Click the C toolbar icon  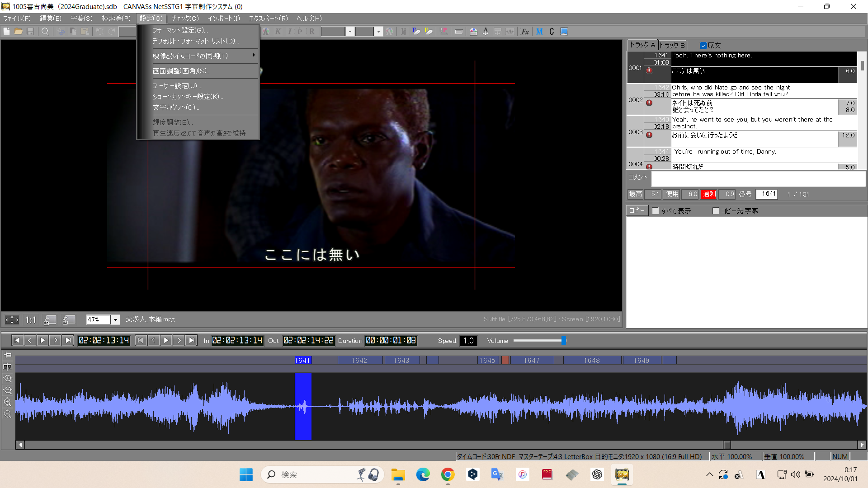click(x=552, y=32)
